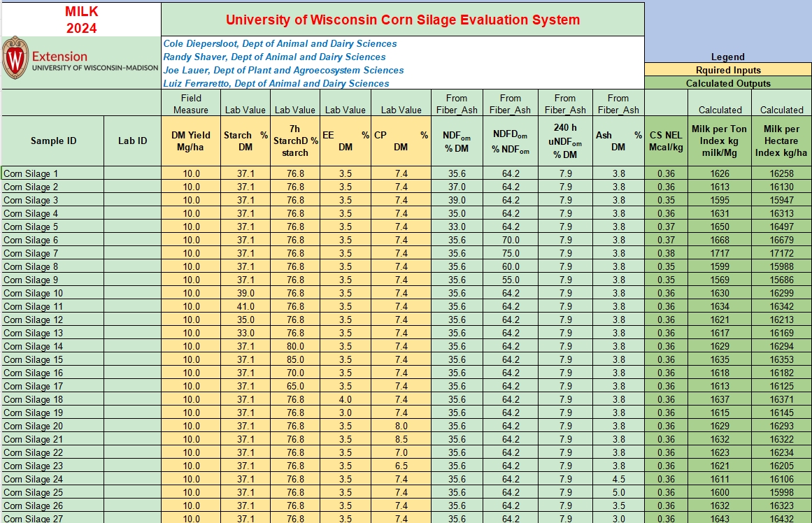Click the Rquired Inputs legend cell
812x523 pixels.
click(x=728, y=70)
